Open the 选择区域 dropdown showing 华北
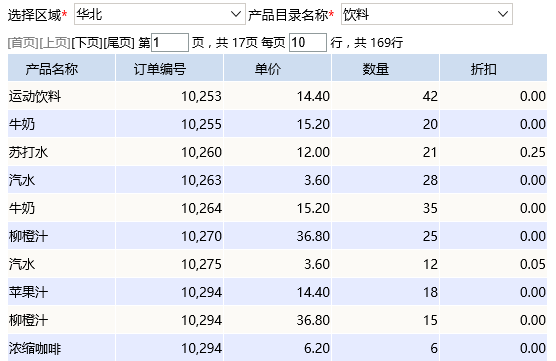The width and height of the screenshot is (556, 361). pos(160,14)
